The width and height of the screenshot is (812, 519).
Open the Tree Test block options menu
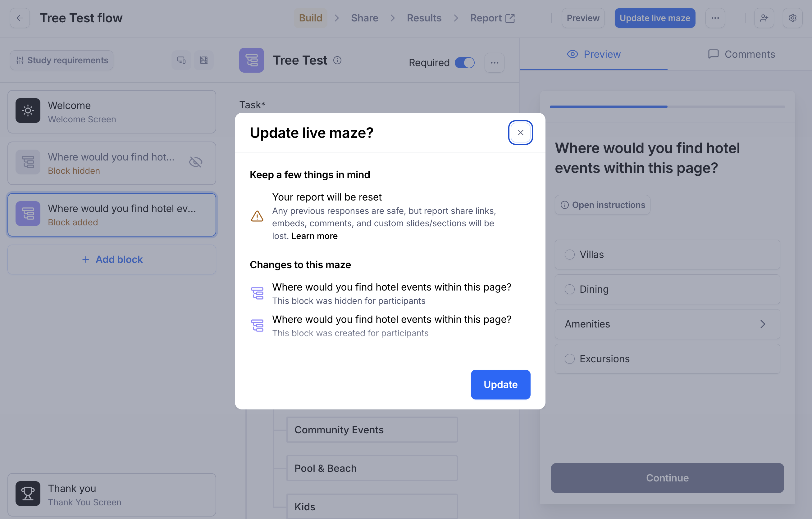tap(494, 63)
